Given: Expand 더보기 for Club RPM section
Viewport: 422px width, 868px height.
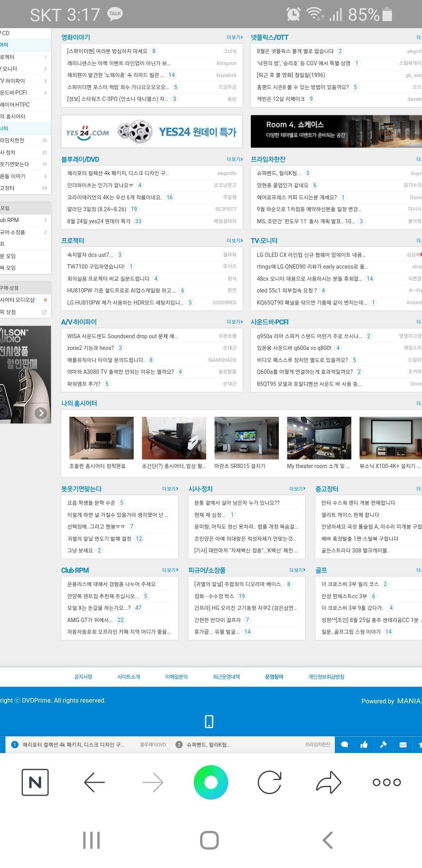Looking at the screenshot, I should [x=170, y=570].
